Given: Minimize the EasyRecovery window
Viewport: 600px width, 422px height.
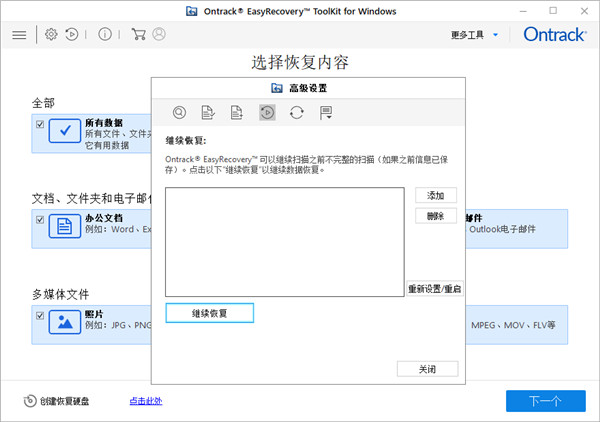Looking at the screenshot, I should 523,11.
